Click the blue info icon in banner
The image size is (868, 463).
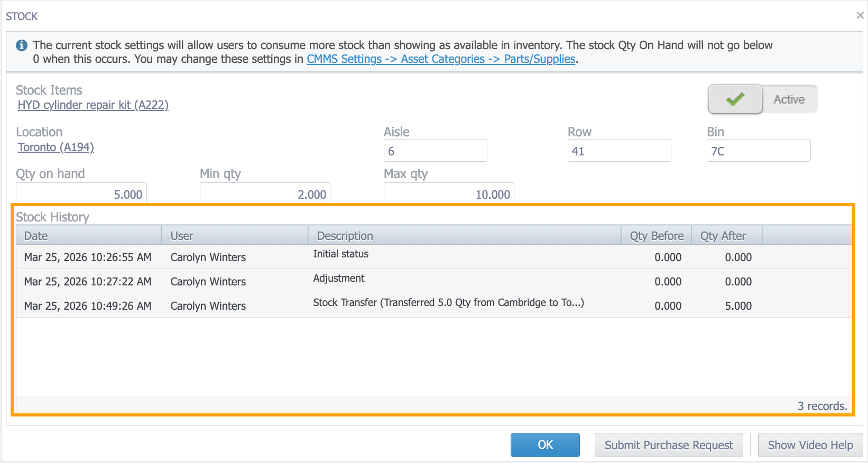22,45
